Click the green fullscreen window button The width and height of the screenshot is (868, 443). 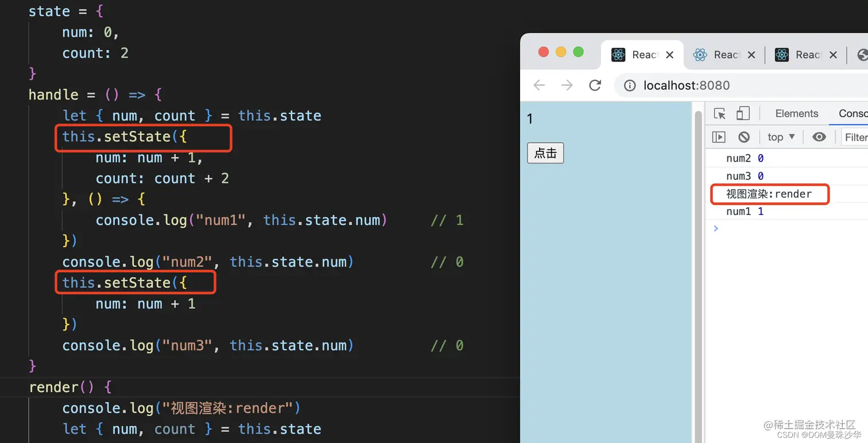point(579,52)
